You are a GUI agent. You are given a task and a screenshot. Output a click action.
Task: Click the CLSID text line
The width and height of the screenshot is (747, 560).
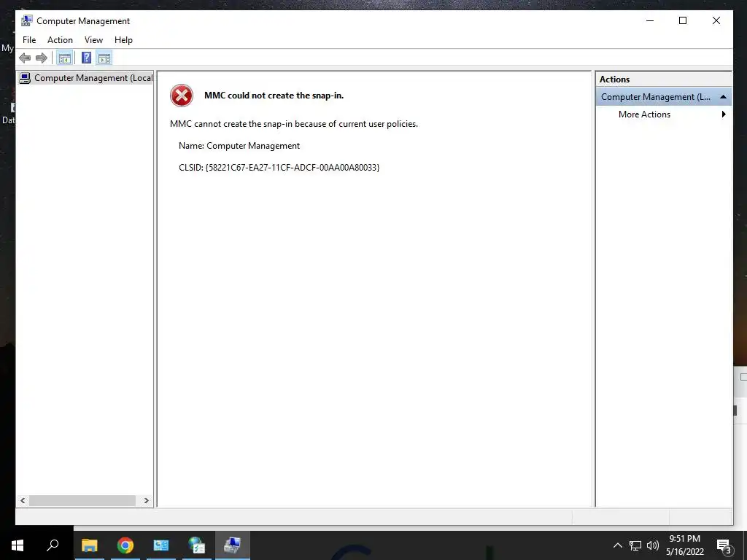279,168
